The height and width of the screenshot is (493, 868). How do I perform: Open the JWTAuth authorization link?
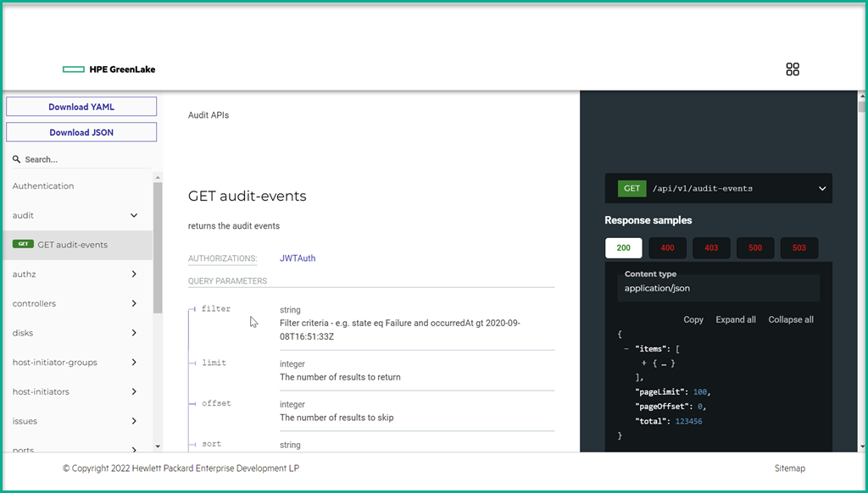pyautogui.click(x=298, y=258)
